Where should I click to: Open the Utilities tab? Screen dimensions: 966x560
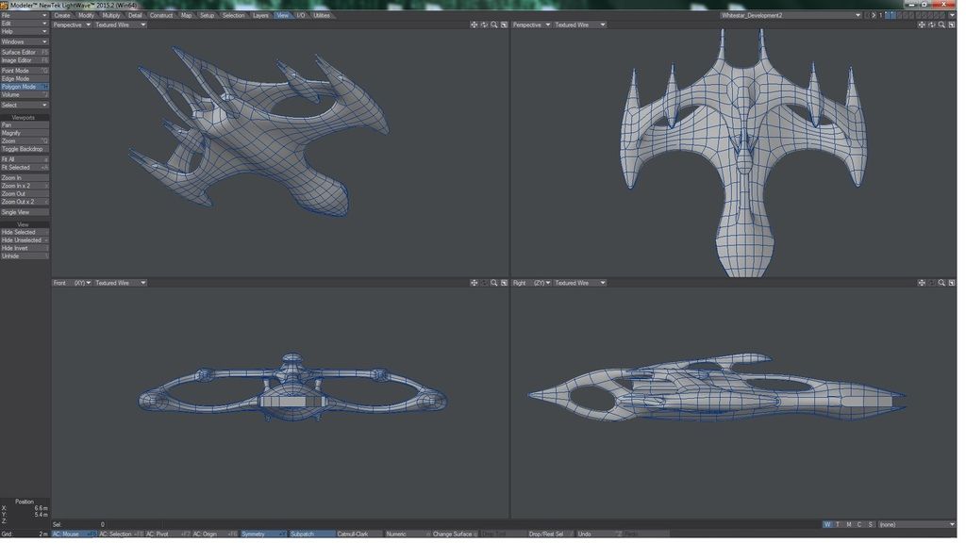pos(322,15)
